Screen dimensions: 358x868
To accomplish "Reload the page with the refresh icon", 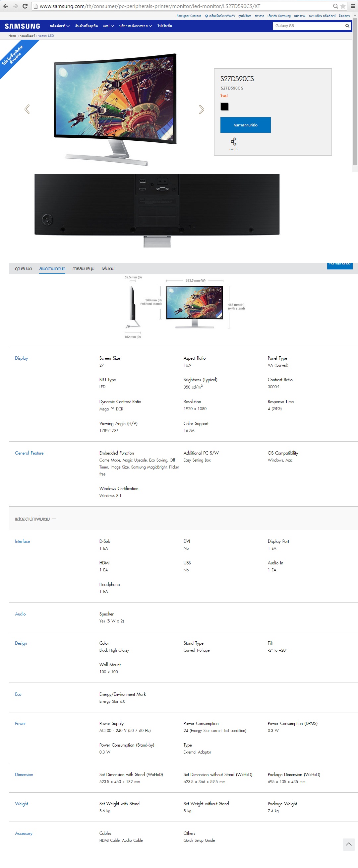I will pyautogui.click(x=25, y=6).
